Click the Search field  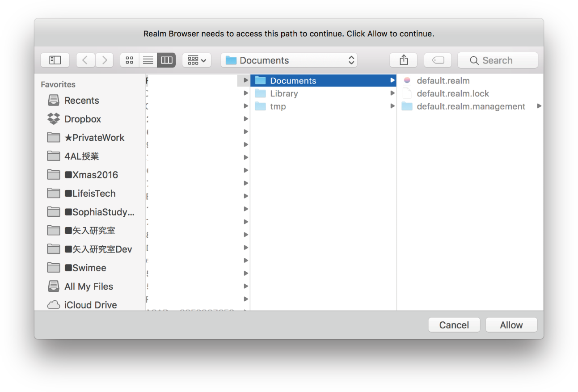pyautogui.click(x=498, y=60)
